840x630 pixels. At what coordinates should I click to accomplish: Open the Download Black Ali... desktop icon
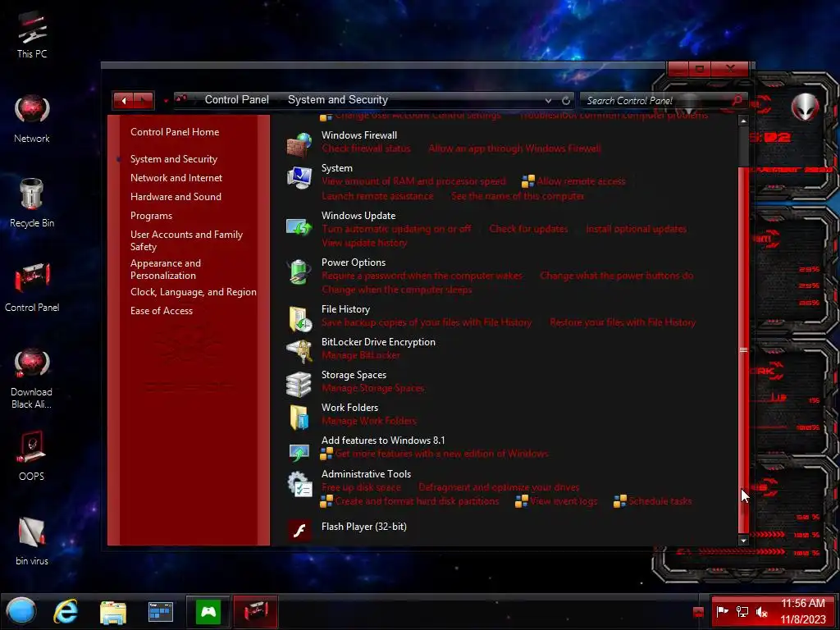click(x=32, y=378)
